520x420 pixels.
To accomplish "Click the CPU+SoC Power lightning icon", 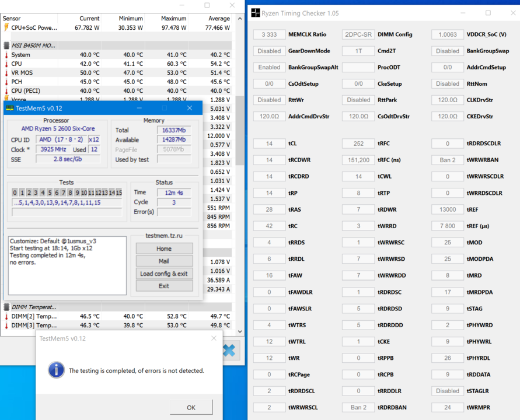I will (6, 27).
